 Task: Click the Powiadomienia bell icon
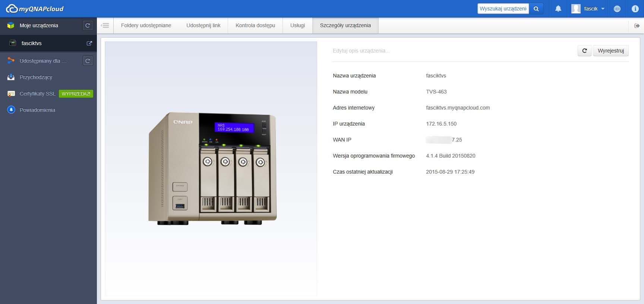[x=11, y=110]
